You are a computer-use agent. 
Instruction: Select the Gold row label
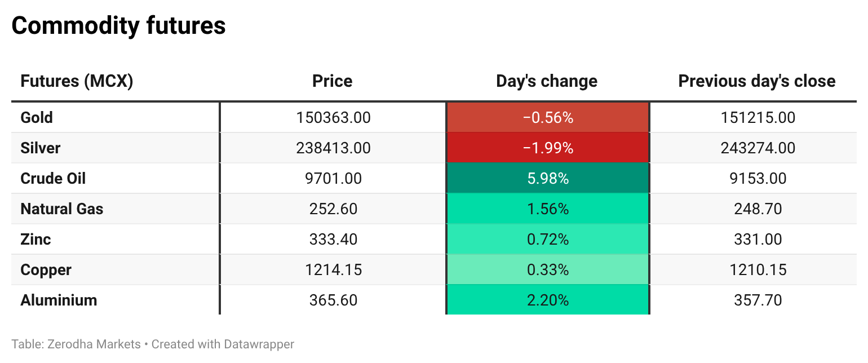tap(37, 118)
